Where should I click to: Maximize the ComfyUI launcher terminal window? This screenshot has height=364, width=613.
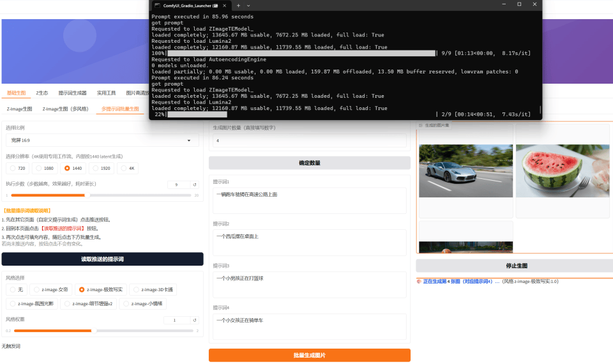click(519, 4)
